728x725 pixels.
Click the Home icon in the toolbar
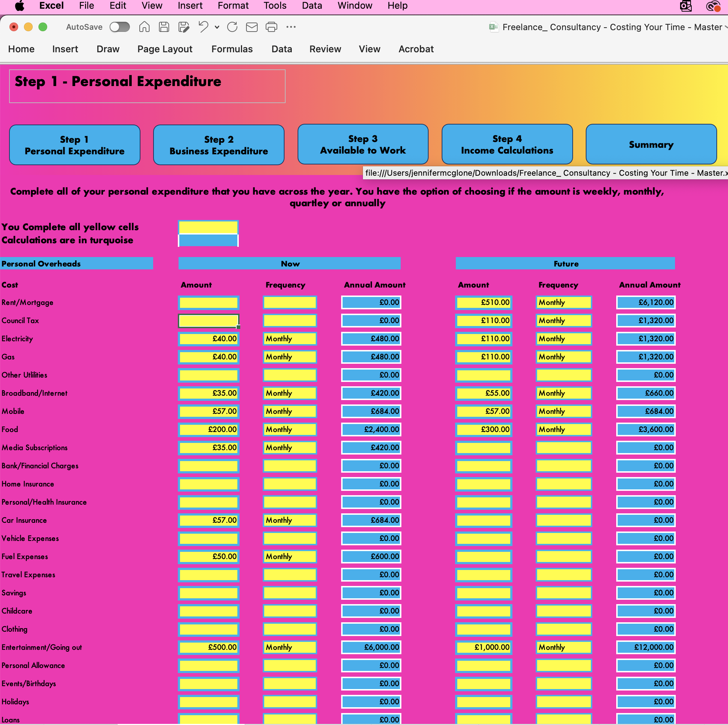tap(144, 27)
